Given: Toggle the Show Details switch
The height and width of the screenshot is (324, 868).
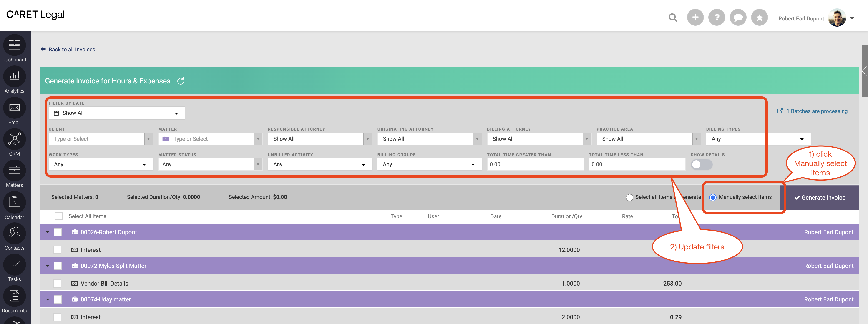Looking at the screenshot, I should click(701, 164).
